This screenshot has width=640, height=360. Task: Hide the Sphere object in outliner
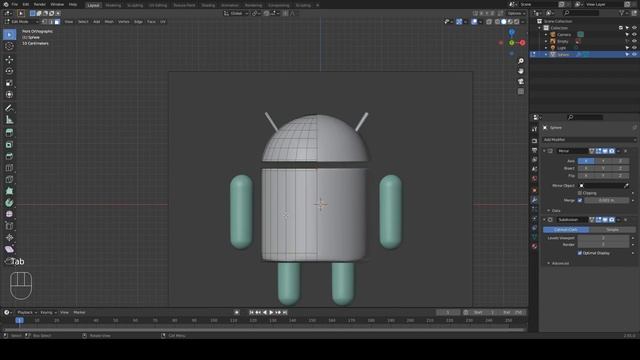[634, 54]
